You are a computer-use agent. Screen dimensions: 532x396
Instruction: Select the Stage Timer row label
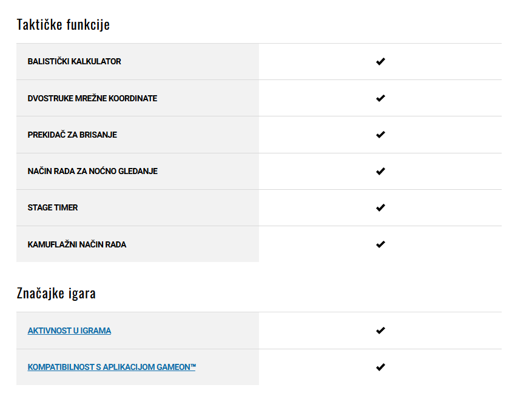[x=53, y=207]
